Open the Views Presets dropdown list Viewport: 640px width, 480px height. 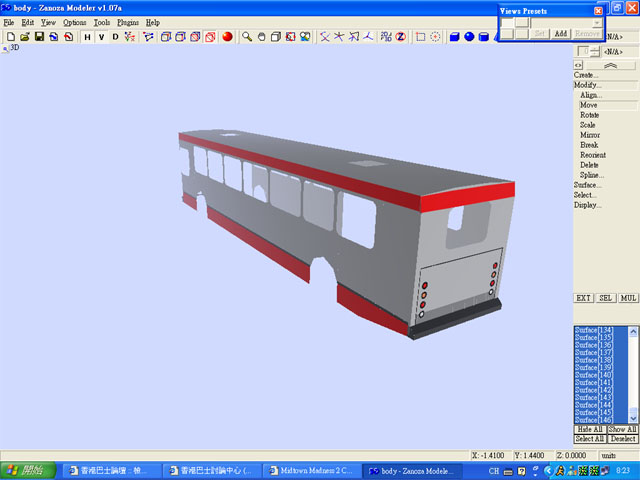coord(597,22)
